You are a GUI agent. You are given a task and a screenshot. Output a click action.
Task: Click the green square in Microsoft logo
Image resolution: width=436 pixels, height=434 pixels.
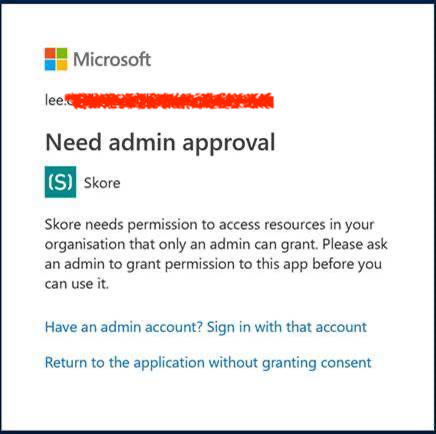62,53
